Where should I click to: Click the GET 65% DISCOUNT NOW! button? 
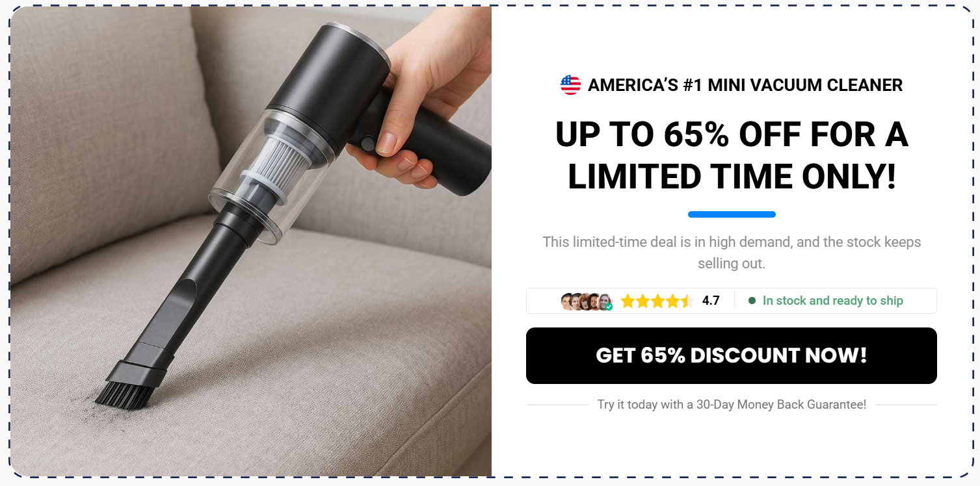(x=732, y=355)
